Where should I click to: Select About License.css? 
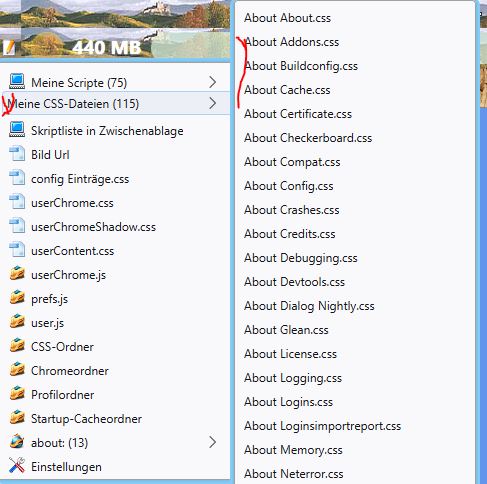point(355,354)
